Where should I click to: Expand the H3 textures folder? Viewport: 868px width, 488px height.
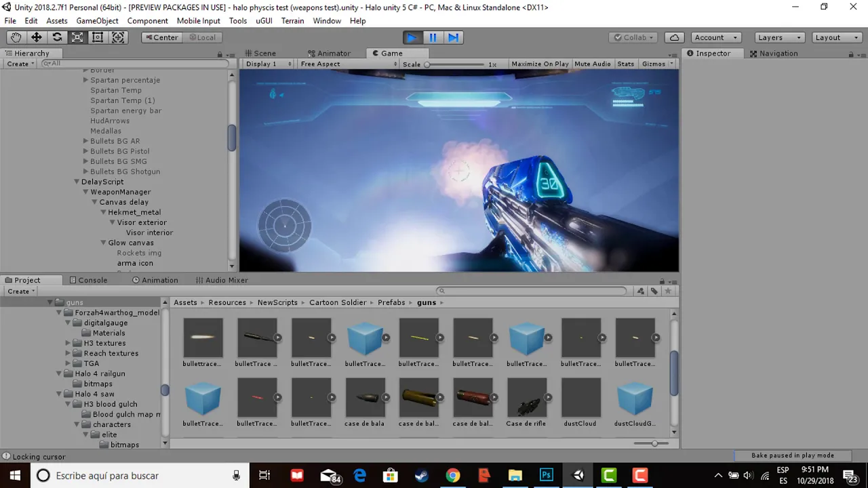click(x=68, y=343)
